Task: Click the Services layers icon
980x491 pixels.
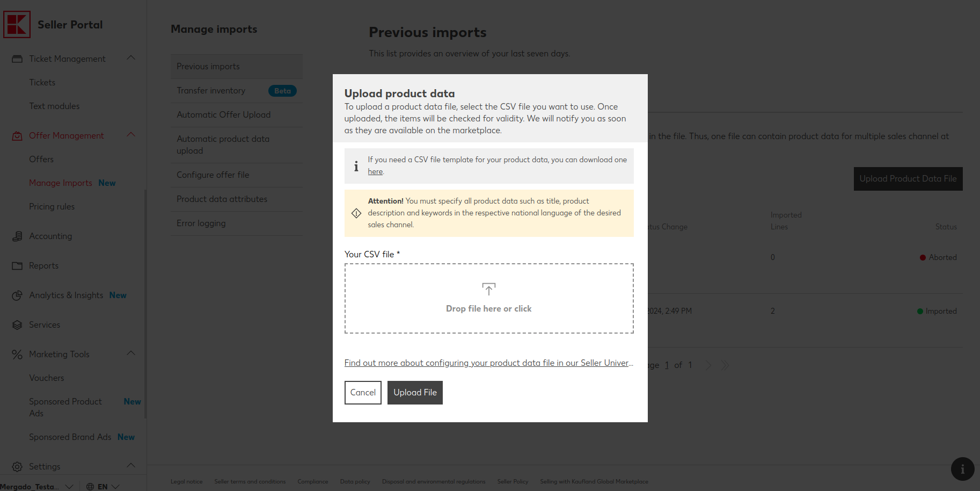Action: click(17, 325)
